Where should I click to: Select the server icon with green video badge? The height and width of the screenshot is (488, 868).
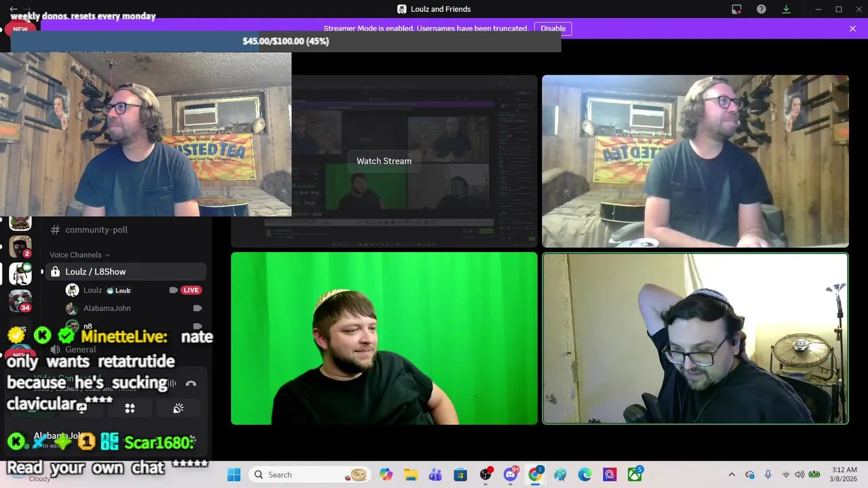coord(20,273)
